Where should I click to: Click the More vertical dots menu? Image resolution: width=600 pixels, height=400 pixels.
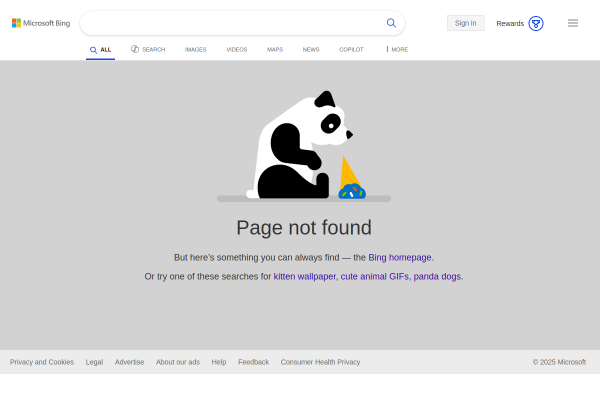397,49
